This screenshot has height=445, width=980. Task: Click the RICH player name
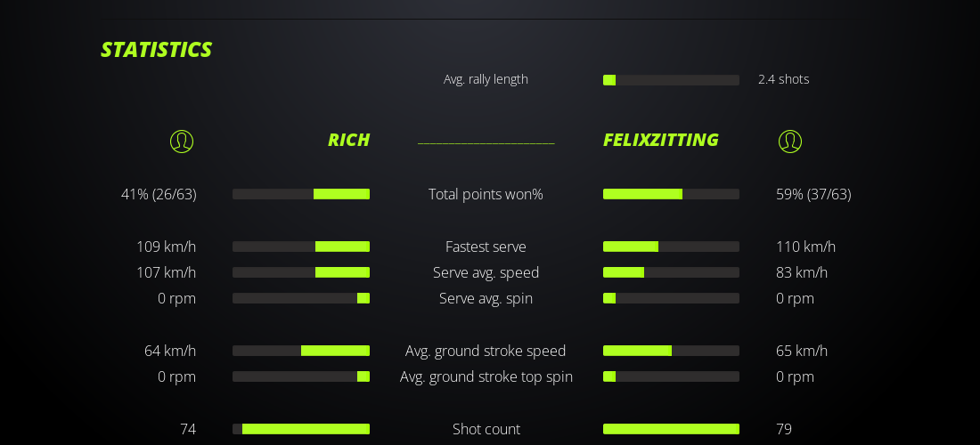point(348,140)
